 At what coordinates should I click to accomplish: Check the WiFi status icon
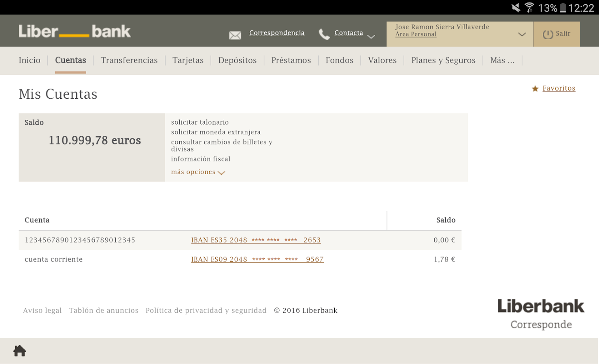tap(529, 7)
